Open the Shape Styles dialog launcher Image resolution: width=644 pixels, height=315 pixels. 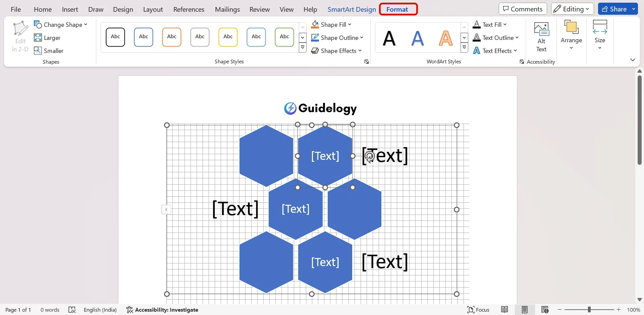click(367, 62)
